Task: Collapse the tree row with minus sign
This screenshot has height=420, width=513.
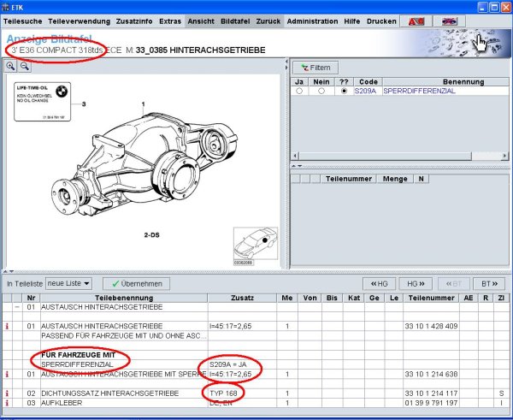Action: pyautogui.click(x=17, y=306)
